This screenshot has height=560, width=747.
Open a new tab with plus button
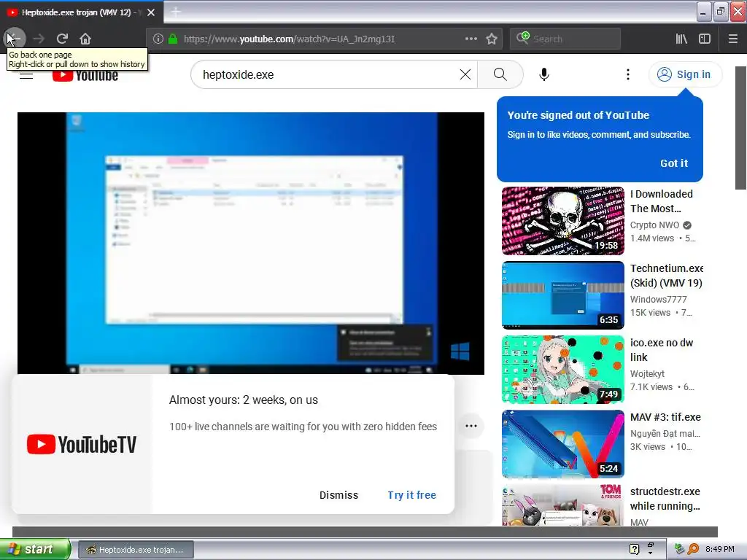tap(176, 12)
